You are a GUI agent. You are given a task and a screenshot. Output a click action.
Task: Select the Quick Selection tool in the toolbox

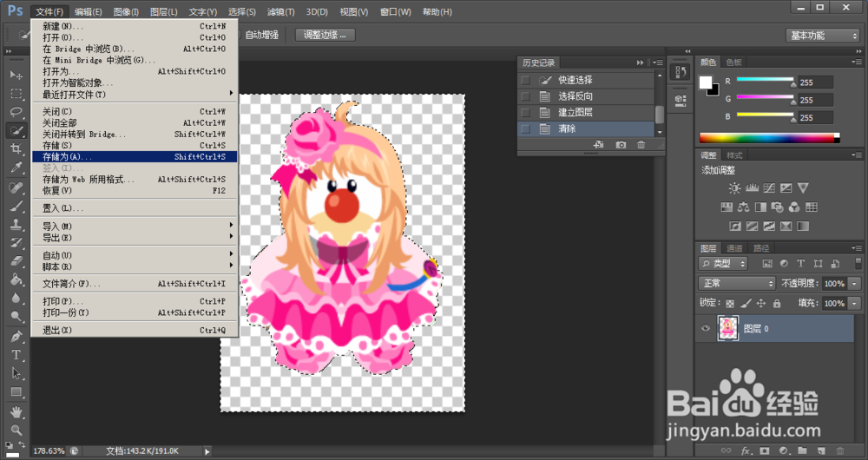[x=16, y=131]
